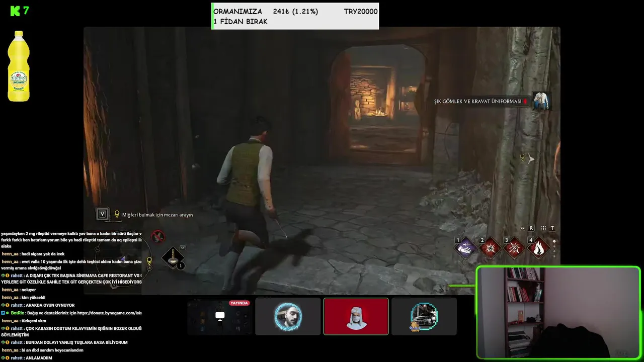The image size is (644, 362).
Task: Open the red hooded figure avatar tile
Action: [356, 316]
